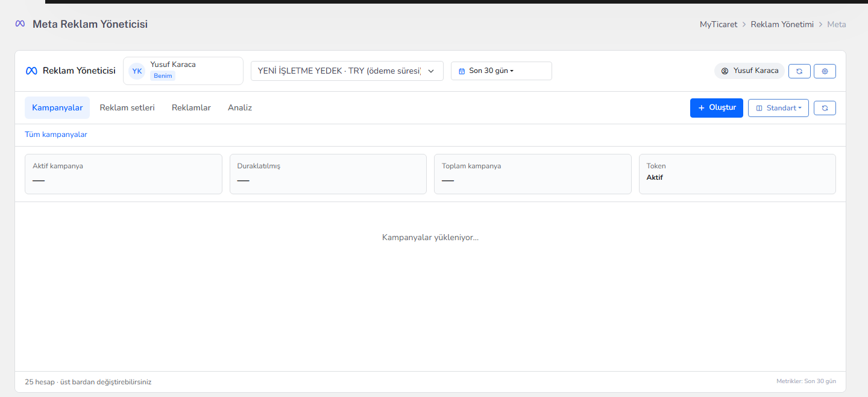Click the Oluştur button
The width and height of the screenshot is (868, 397).
pos(717,108)
